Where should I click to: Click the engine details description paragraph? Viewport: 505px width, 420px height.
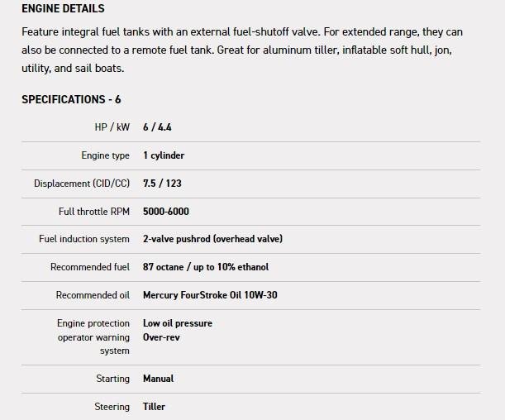[x=242, y=50]
